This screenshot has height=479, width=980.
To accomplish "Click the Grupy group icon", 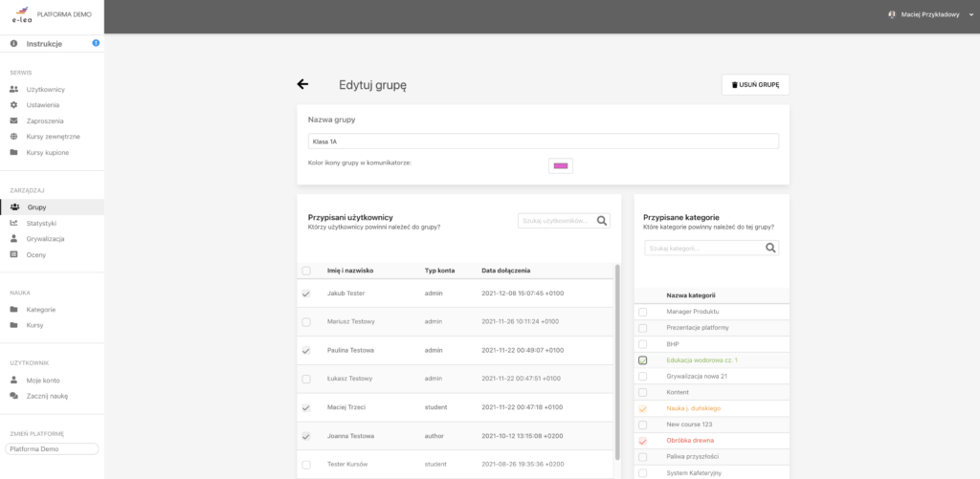I will click(x=15, y=207).
